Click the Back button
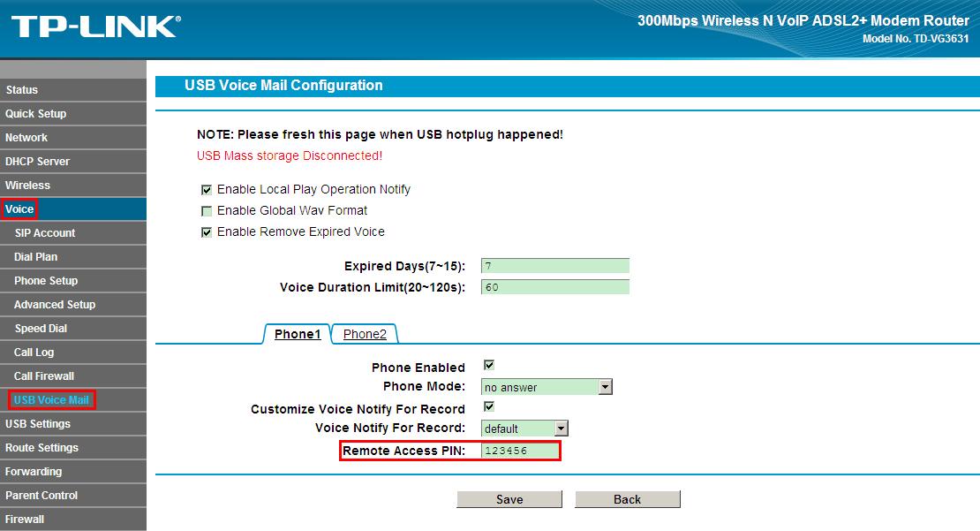Image resolution: width=980 pixels, height=531 pixels. (628, 499)
